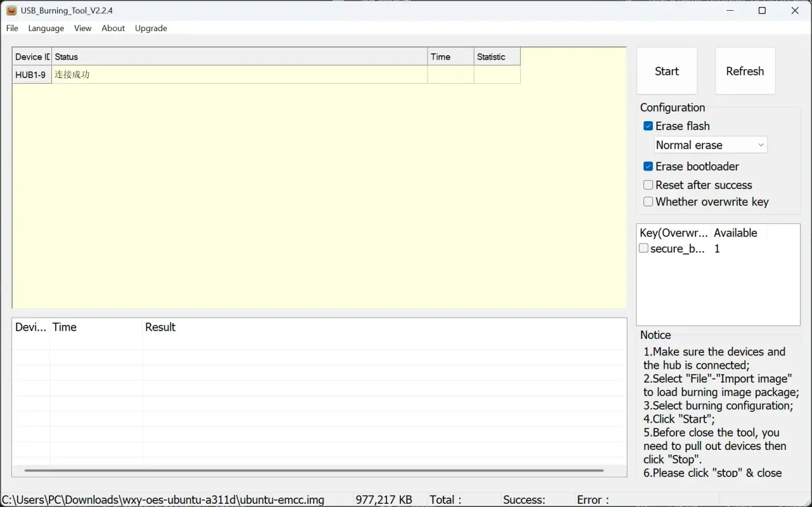The image size is (812, 507).
Task: Click the Time column header in result log
Action: (96, 327)
